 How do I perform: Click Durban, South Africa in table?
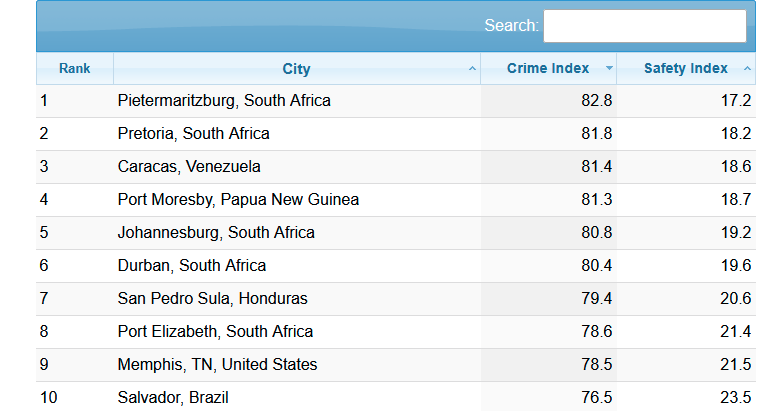tap(192, 266)
